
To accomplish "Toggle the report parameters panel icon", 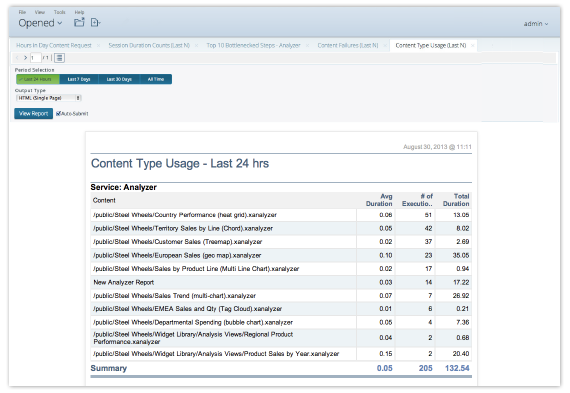I will coord(60,57).
